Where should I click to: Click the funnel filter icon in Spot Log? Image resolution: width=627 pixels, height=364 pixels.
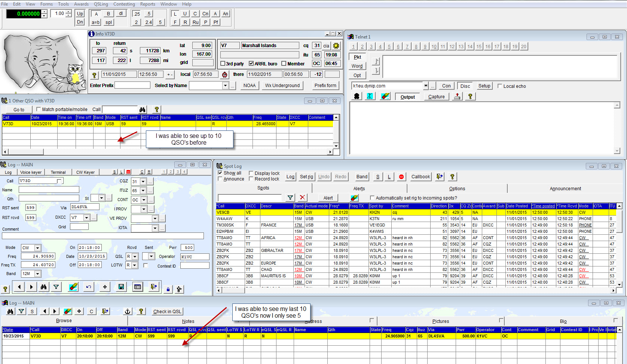(290, 198)
